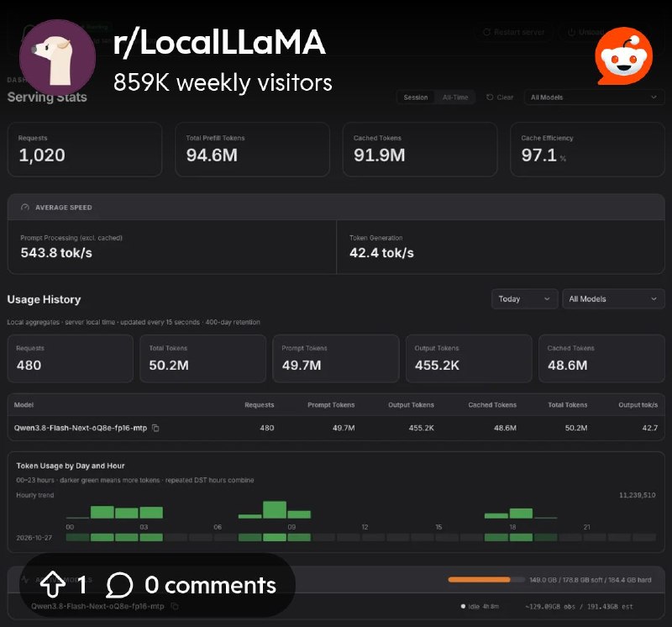Click the Reddit Snoo logo
This screenshot has width=672, height=627.
[623, 55]
